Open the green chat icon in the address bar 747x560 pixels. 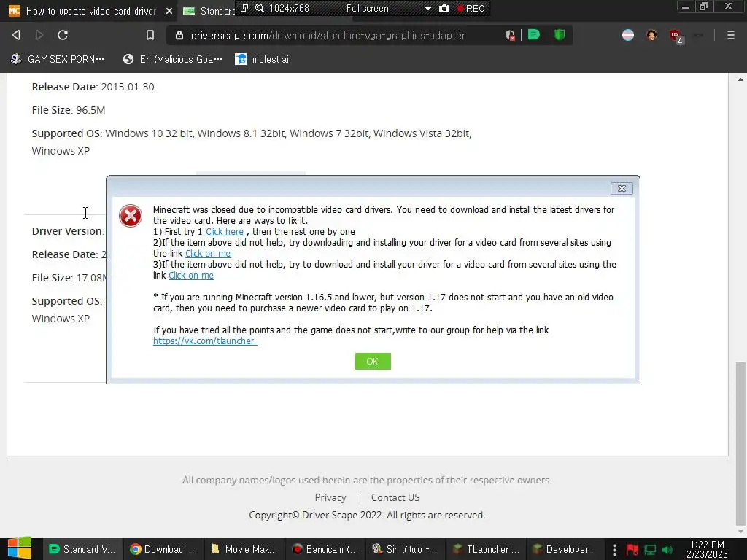pos(534,35)
